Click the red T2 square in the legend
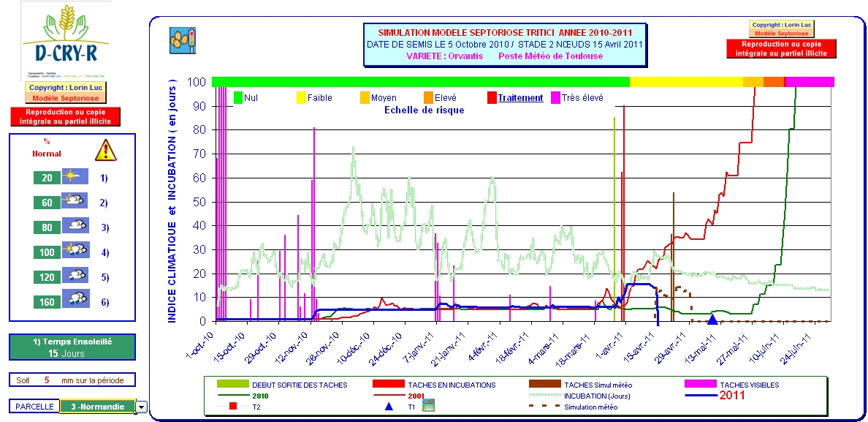Screen dimensions: 868x422 (234, 407)
